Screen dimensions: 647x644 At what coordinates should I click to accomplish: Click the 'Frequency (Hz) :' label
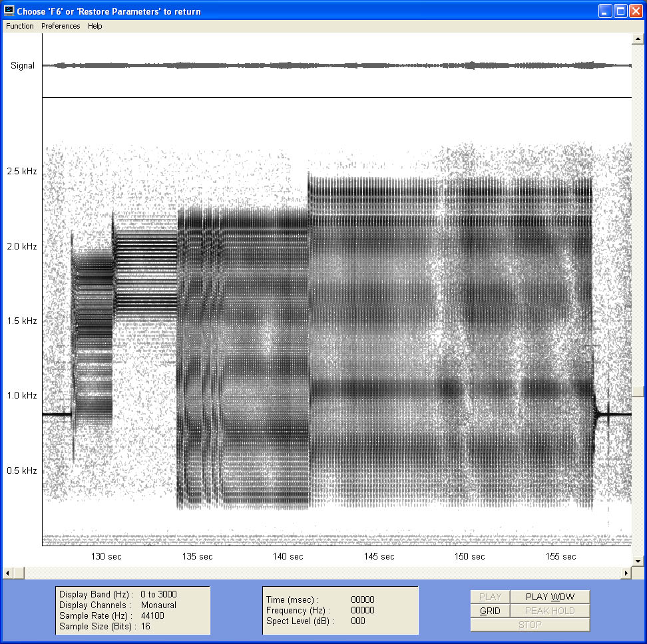[x=298, y=610]
